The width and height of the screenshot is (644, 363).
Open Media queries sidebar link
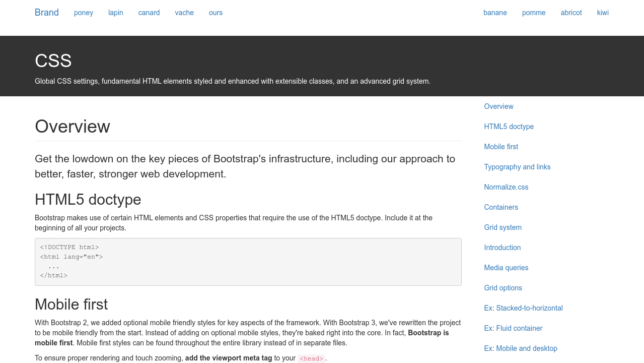pos(506,268)
